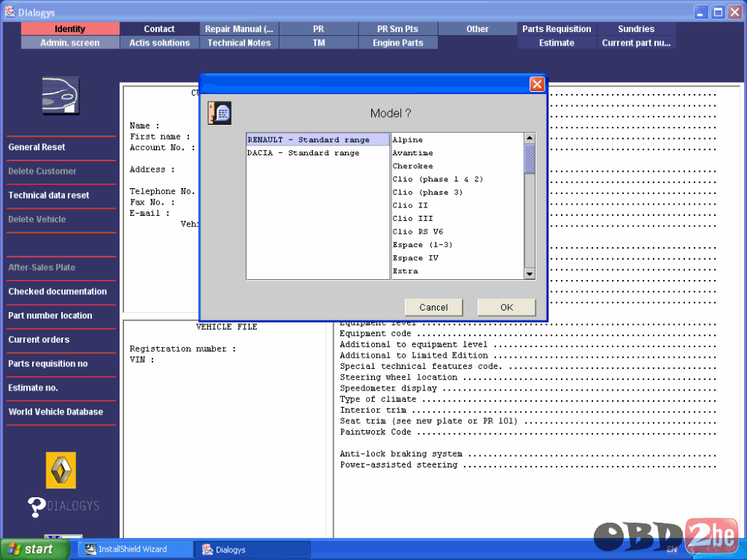Open the Identity tab
747x560 pixels.
point(70,29)
